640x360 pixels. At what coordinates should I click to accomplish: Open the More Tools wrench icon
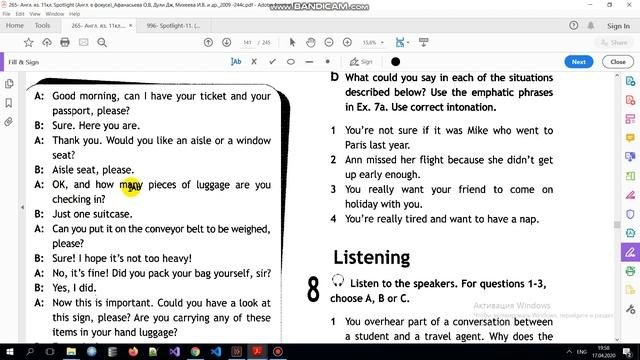(630, 309)
